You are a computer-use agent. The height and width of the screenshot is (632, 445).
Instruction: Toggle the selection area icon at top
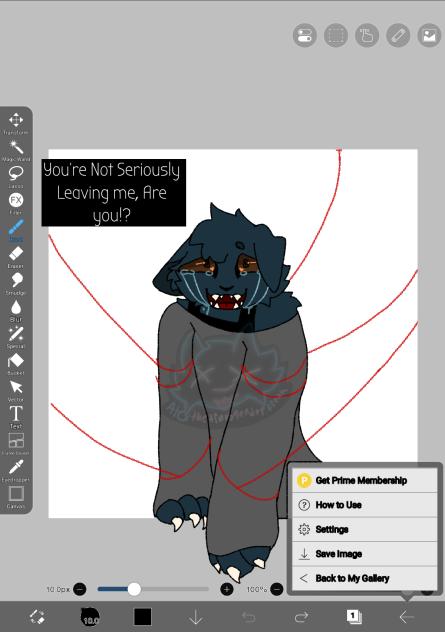pos(336,35)
